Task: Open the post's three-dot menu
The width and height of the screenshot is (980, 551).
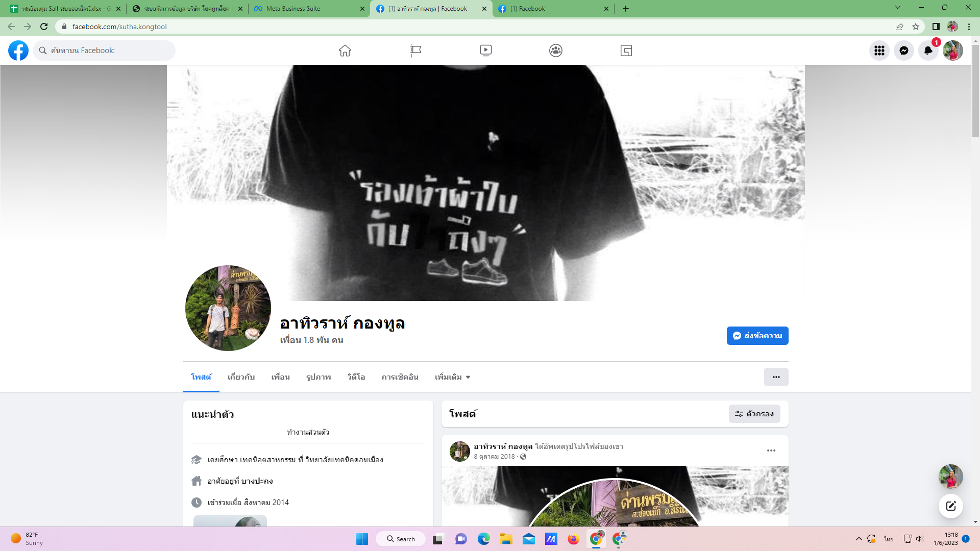Action: [771, 450]
